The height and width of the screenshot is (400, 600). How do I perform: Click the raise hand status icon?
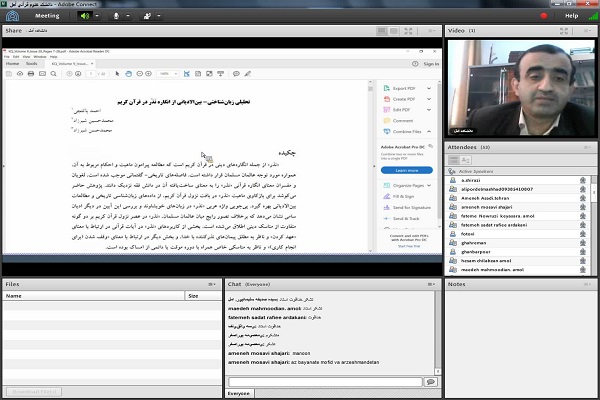(x=147, y=16)
